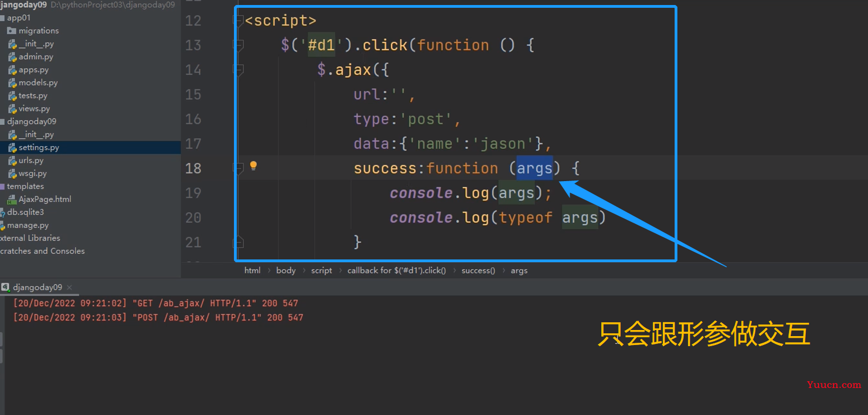Switch to the djangoday09 run tab
Screen dimensions: 868x415
(37, 287)
